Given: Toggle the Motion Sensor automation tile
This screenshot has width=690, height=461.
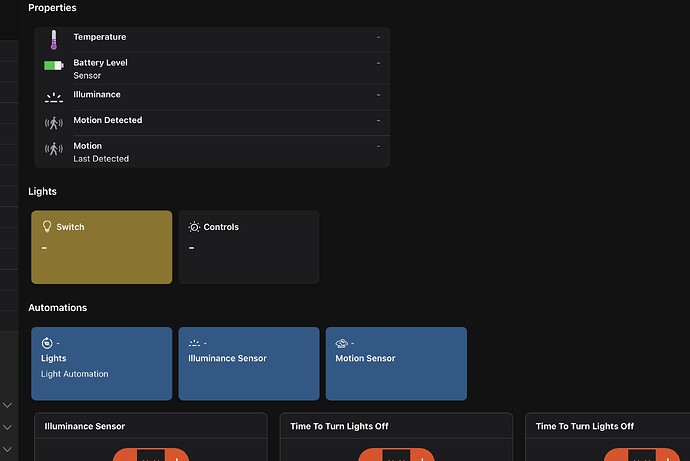Looking at the screenshot, I should tap(396, 363).
